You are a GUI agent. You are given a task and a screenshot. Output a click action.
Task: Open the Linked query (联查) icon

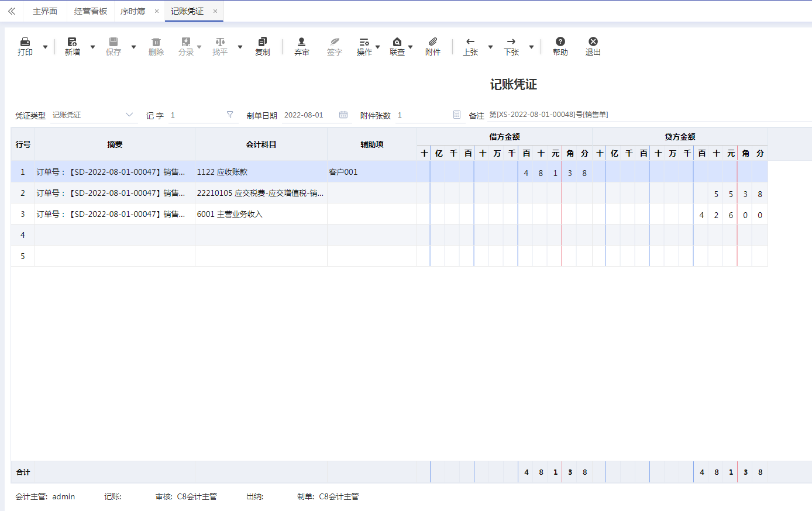pyautogui.click(x=397, y=42)
